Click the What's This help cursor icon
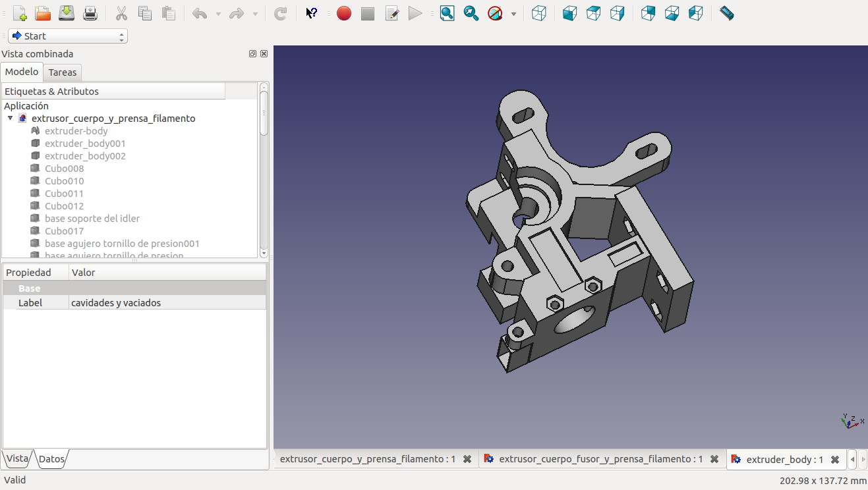 click(312, 13)
